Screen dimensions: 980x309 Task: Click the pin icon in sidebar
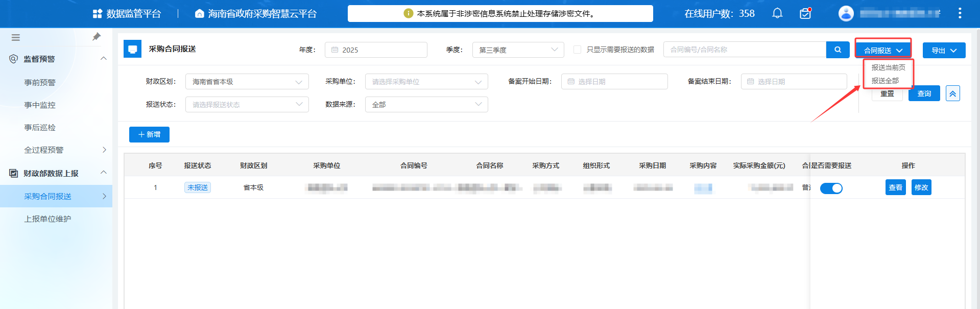point(97,37)
